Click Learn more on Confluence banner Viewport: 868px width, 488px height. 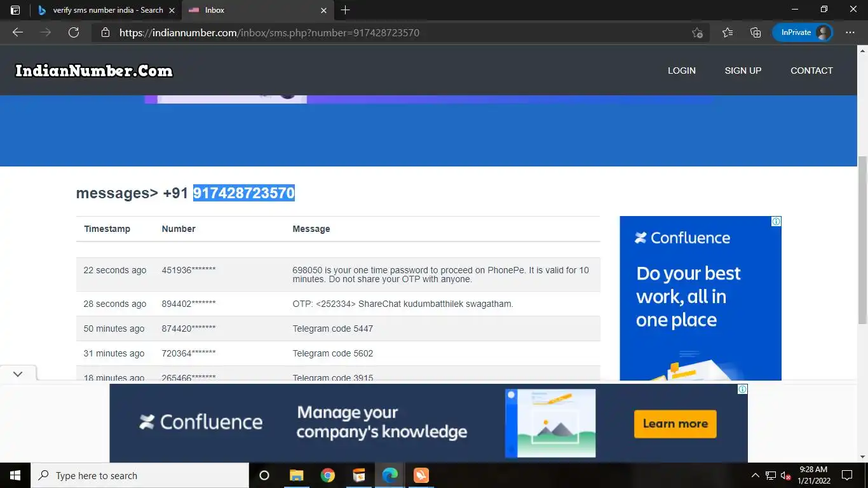pos(675,424)
